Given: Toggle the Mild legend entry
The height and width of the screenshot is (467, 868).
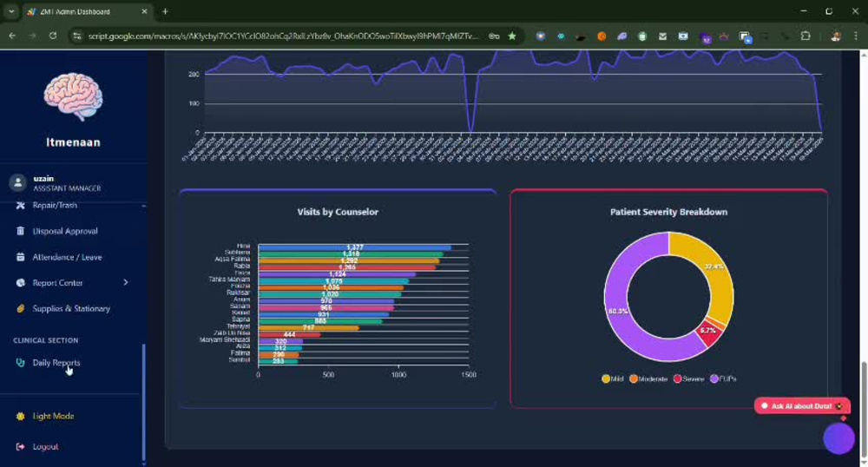Looking at the screenshot, I should [x=612, y=379].
